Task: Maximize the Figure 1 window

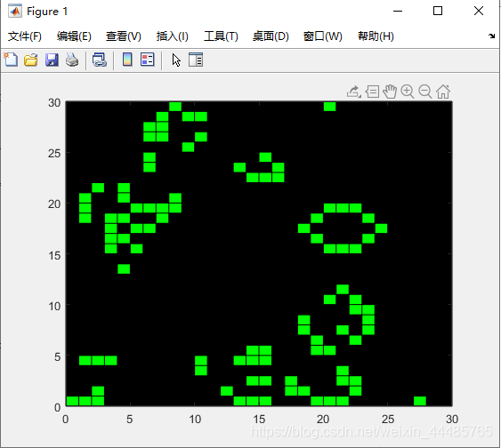Action: 438,12
